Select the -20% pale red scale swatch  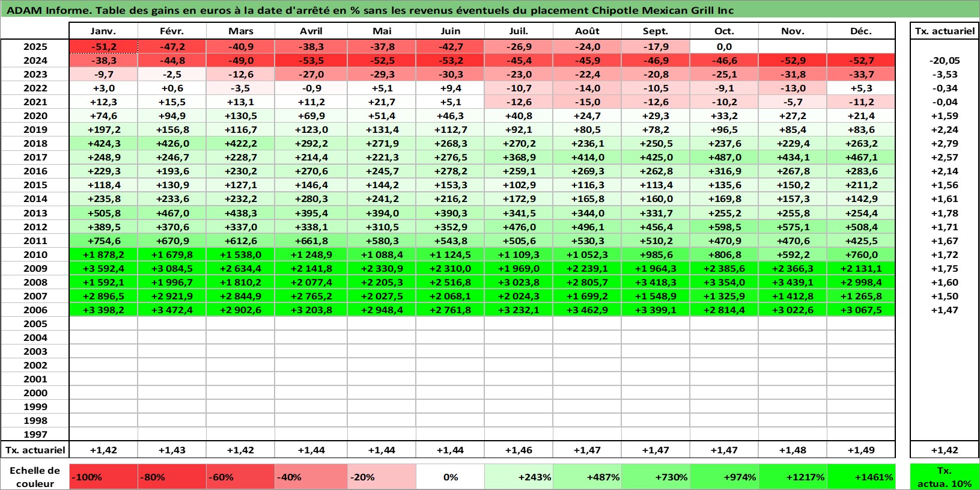point(382,477)
